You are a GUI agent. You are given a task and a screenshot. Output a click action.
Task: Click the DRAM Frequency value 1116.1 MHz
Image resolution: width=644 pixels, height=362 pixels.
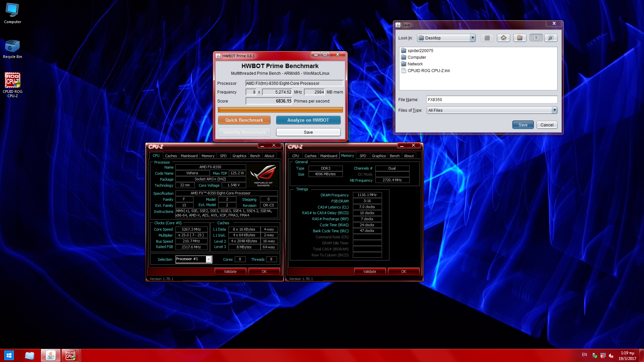click(x=367, y=195)
